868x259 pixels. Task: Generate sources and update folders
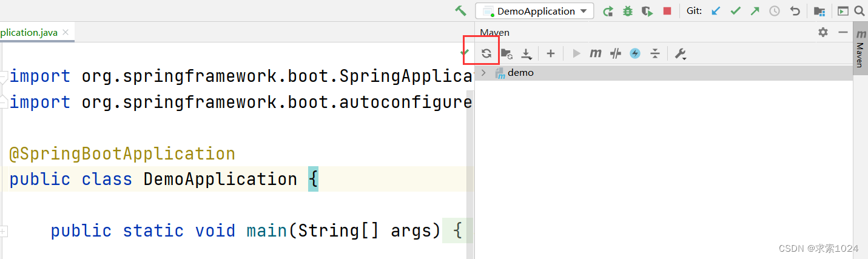pos(506,53)
